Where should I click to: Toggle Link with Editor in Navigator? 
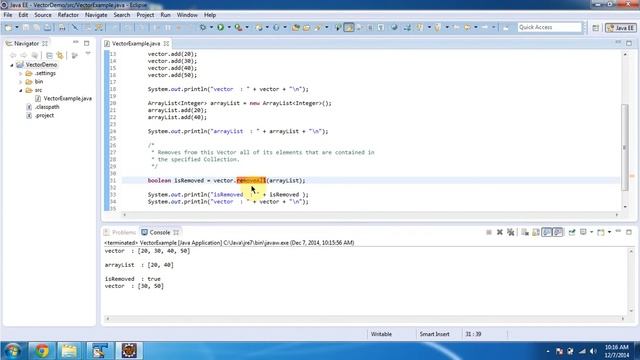[60, 55]
